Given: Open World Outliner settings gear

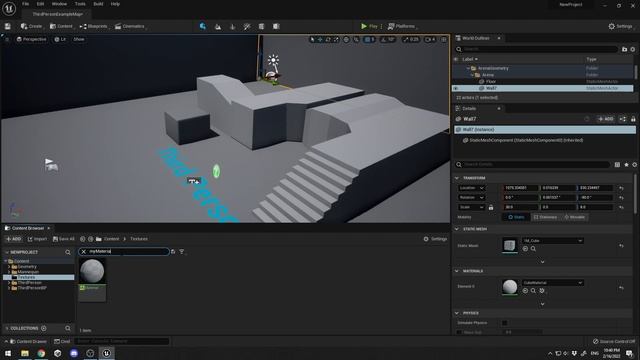Looking at the screenshot, I should click(x=633, y=49).
